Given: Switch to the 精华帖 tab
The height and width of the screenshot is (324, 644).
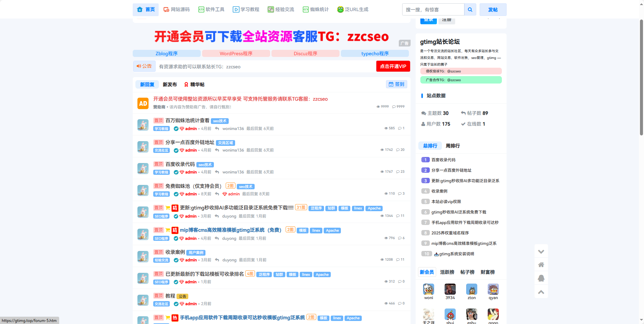Looking at the screenshot, I should (194, 85).
